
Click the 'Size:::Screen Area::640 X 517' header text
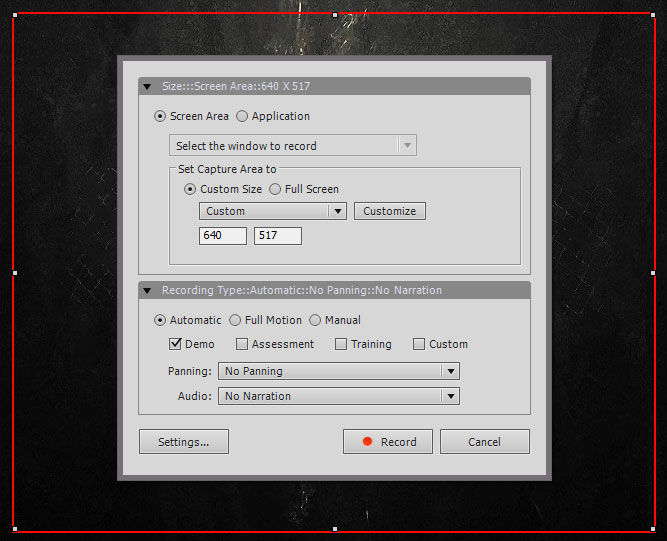[236, 86]
